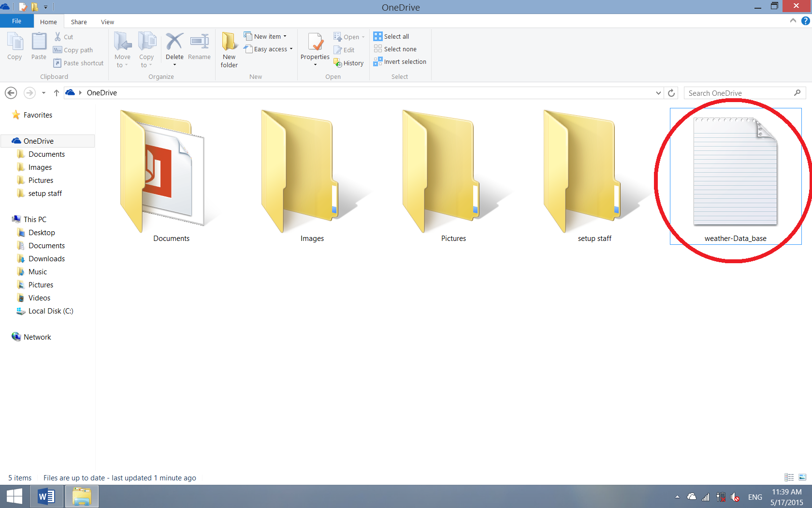Screen dimensions: 812x508
Task: Click Select none
Action: click(x=395, y=49)
